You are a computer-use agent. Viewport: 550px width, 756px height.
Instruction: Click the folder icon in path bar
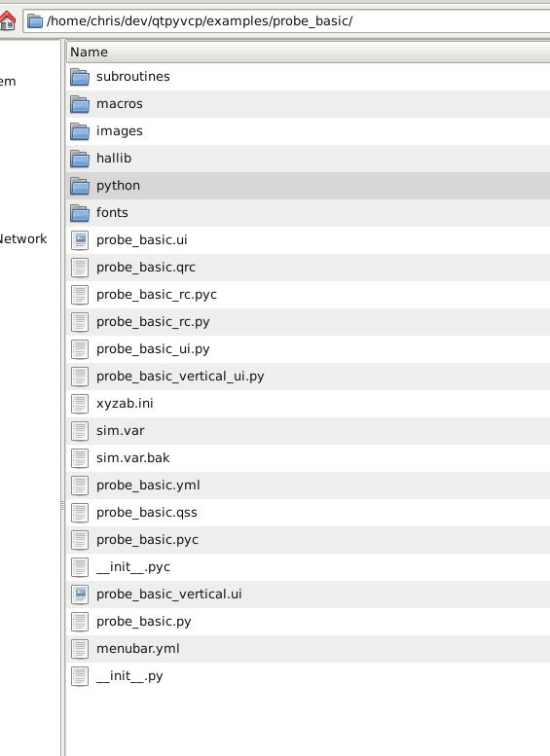(35, 21)
